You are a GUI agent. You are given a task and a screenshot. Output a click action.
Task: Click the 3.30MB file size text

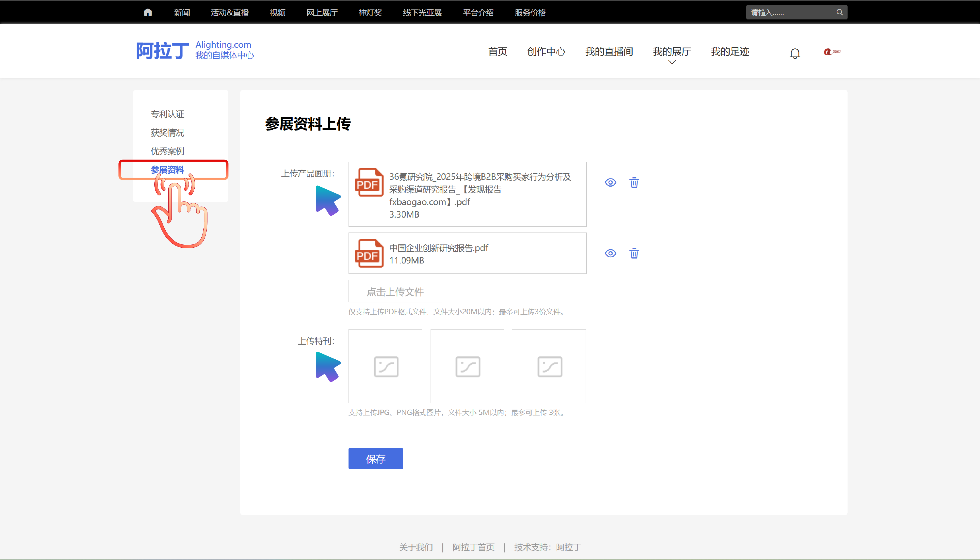[404, 214]
